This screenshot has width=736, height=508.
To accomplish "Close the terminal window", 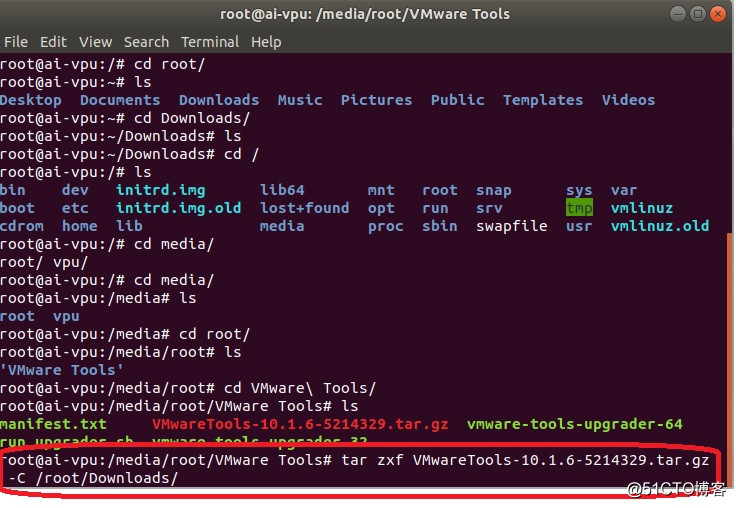I will tap(718, 14).
